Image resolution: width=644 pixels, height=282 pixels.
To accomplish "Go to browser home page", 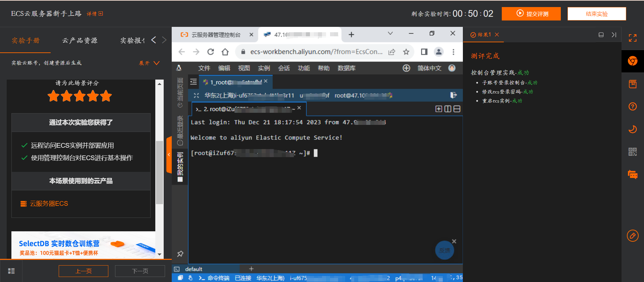I will pyautogui.click(x=225, y=52).
